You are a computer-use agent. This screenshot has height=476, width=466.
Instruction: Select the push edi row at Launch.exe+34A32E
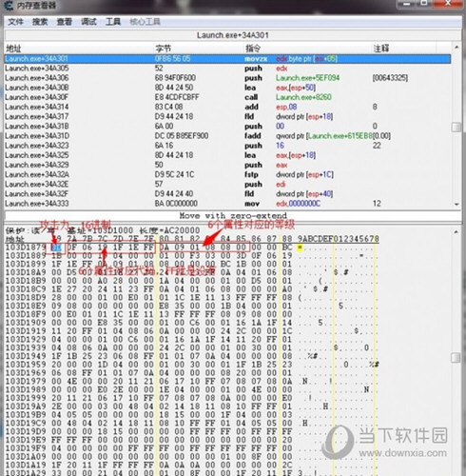click(x=227, y=185)
